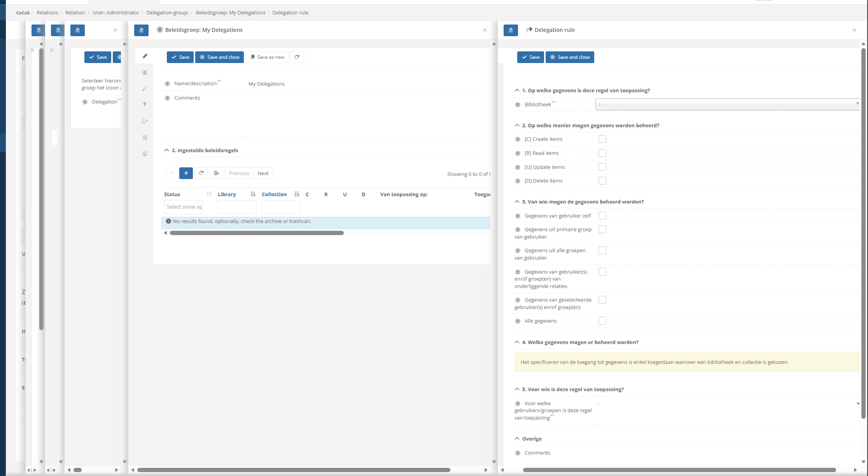Image resolution: width=868 pixels, height=476 pixels.
Task: Enable [R] Read items checkbox
Action: click(602, 153)
